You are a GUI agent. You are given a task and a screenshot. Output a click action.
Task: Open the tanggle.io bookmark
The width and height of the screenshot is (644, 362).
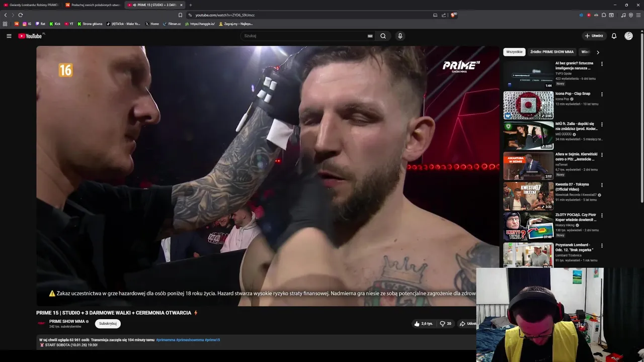coord(200,24)
